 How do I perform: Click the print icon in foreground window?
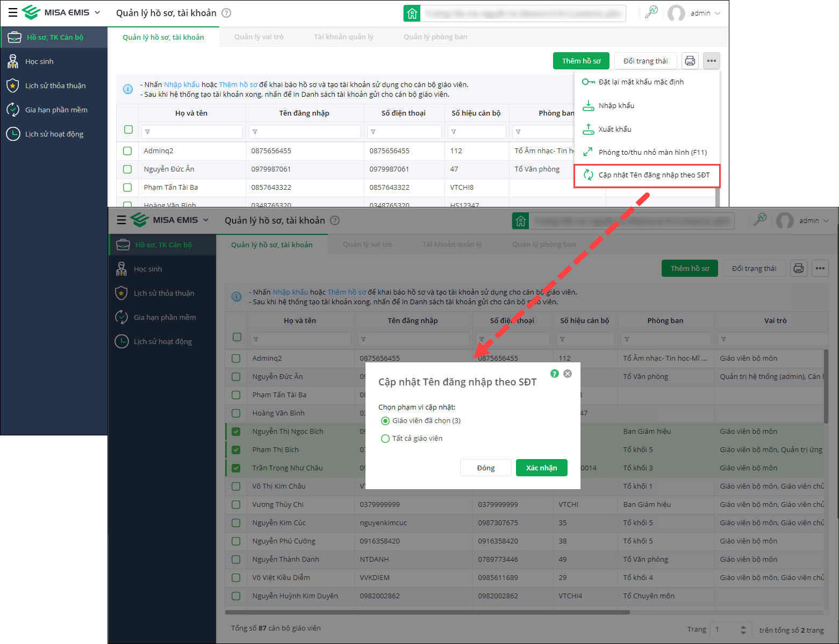799,268
